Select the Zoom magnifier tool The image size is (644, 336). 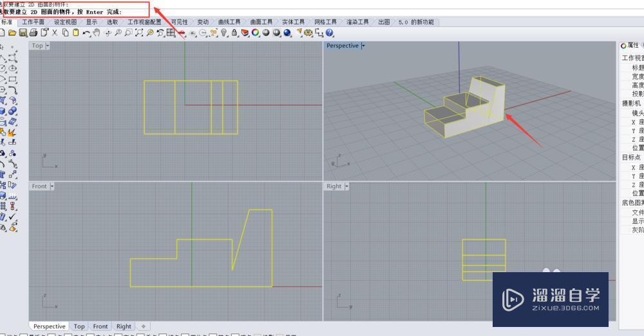click(x=118, y=32)
